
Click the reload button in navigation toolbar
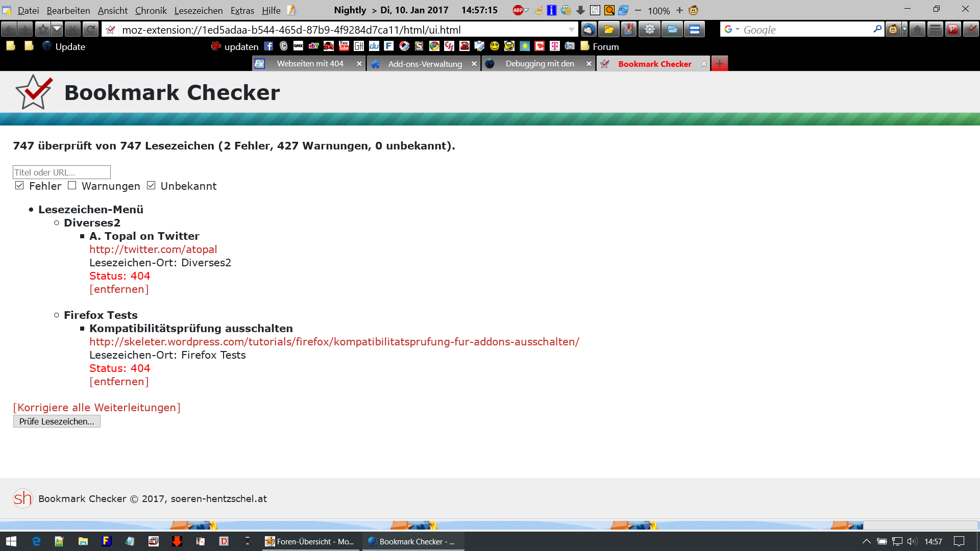pos(90,30)
